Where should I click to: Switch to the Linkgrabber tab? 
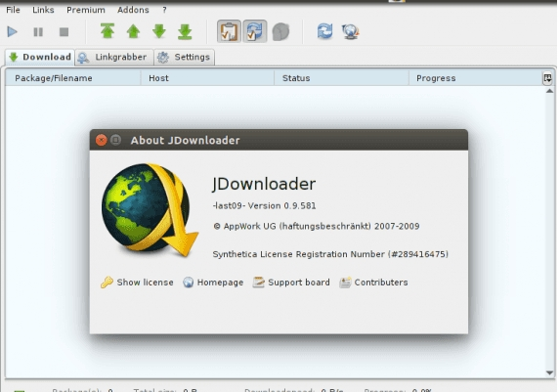point(114,57)
